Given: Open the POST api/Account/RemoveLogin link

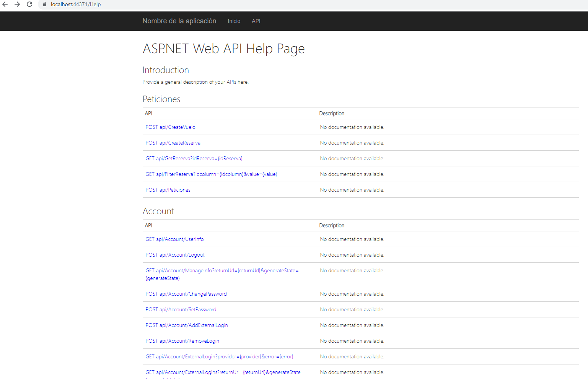Looking at the screenshot, I should (x=182, y=341).
